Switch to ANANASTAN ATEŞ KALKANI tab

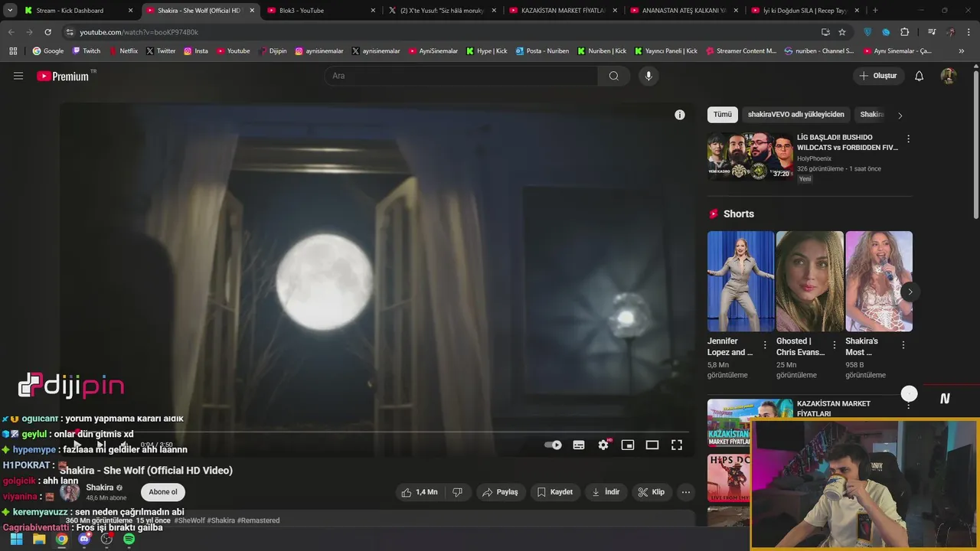(684, 10)
